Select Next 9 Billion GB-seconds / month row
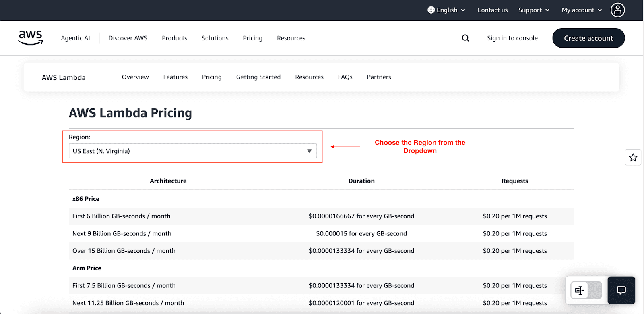The image size is (644, 314). (x=321, y=233)
